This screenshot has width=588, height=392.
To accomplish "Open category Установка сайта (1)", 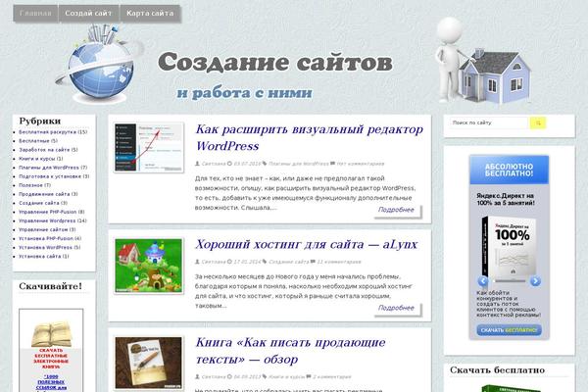I will point(44,257).
